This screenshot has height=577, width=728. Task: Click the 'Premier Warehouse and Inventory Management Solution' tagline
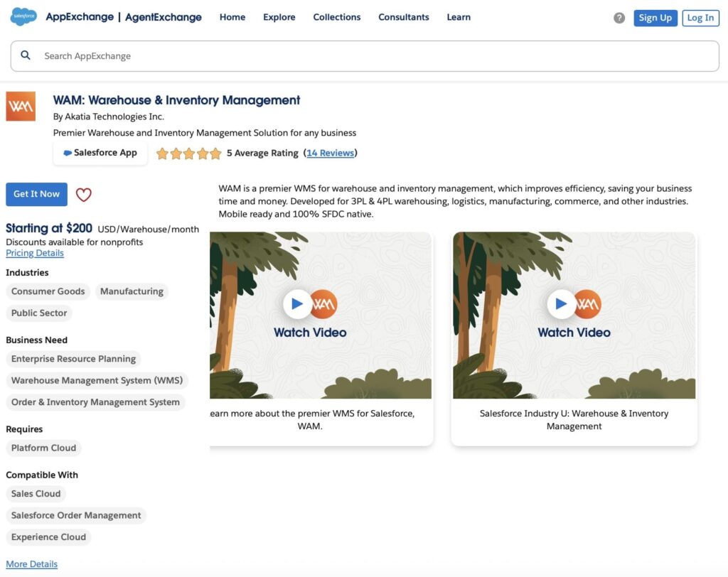[x=205, y=133]
